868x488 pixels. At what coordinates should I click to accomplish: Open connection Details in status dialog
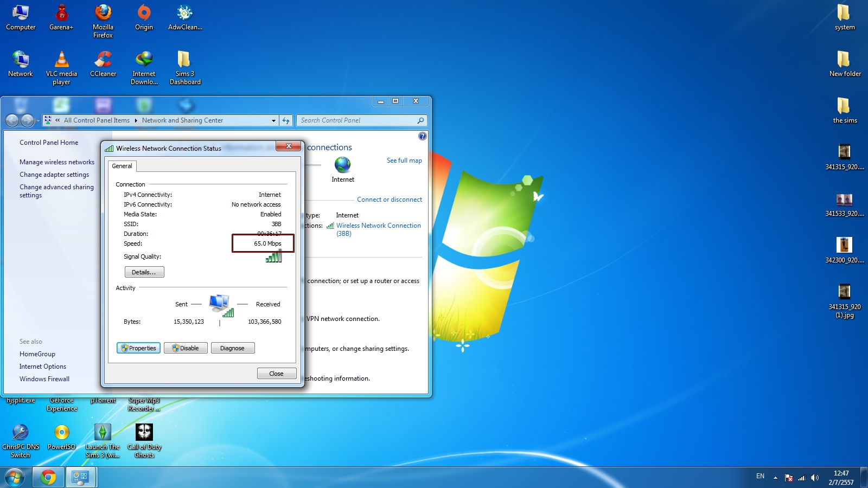144,272
